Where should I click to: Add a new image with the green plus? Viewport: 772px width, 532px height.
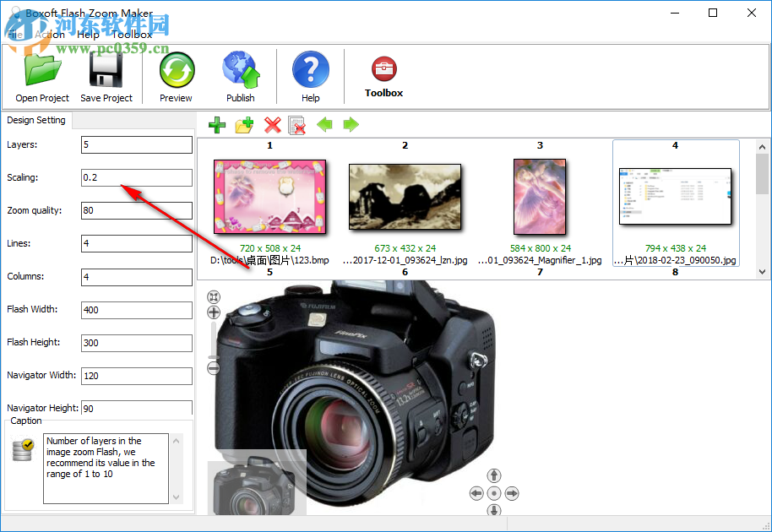216,125
